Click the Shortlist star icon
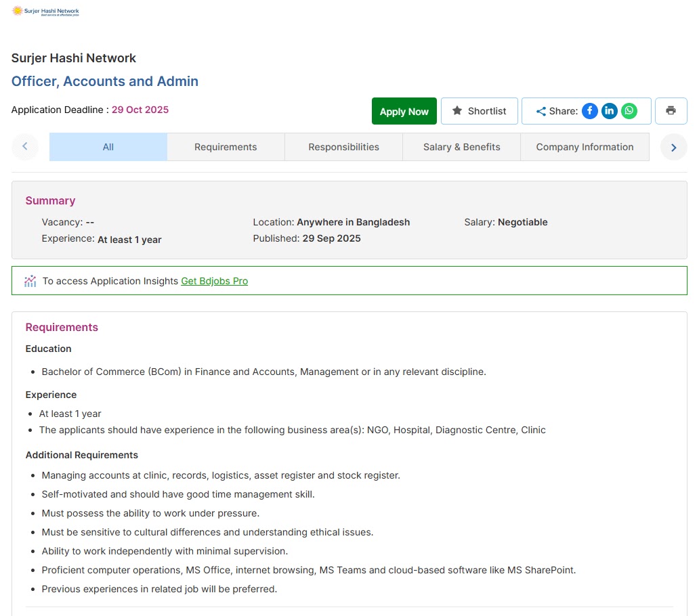The height and width of the screenshot is (616, 699). pyautogui.click(x=457, y=111)
